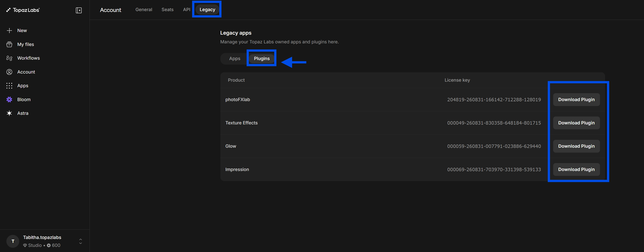Download the Impression plugin
The height and width of the screenshot is (252, 644).
(x=576, y=169)
